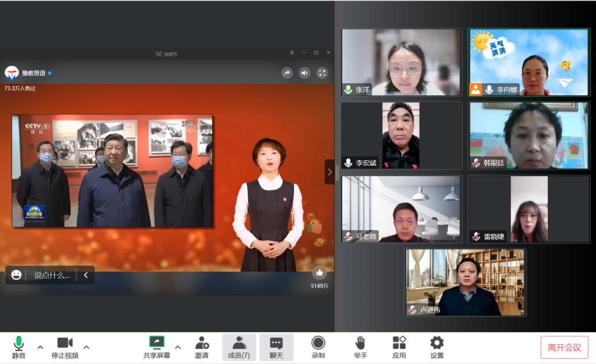Raise hand using 举手 icon

(x=360, y=347)
